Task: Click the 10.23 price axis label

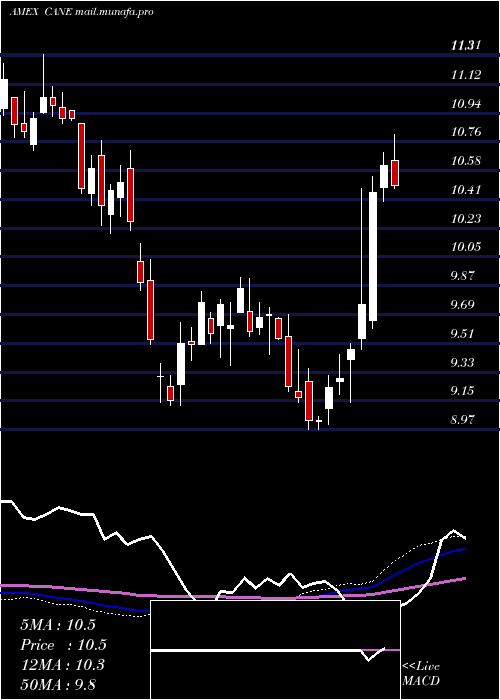Action: click(466, 218)
